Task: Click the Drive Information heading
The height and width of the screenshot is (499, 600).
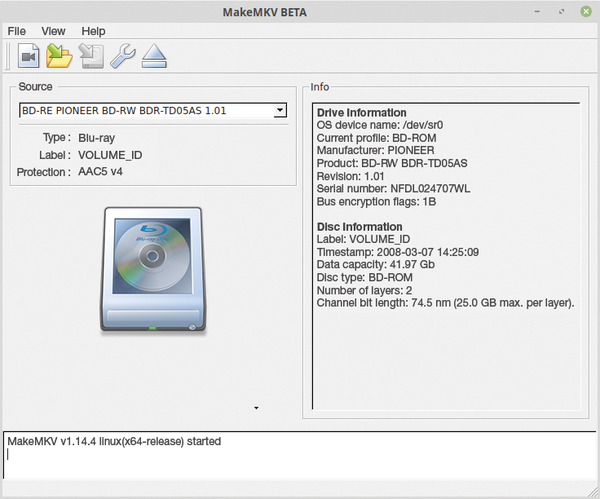Action: [x=362, y=113]
